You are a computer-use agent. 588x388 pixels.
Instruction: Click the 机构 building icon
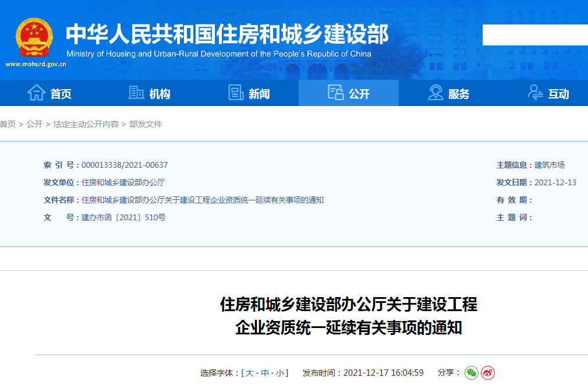(x=136, y=92)
